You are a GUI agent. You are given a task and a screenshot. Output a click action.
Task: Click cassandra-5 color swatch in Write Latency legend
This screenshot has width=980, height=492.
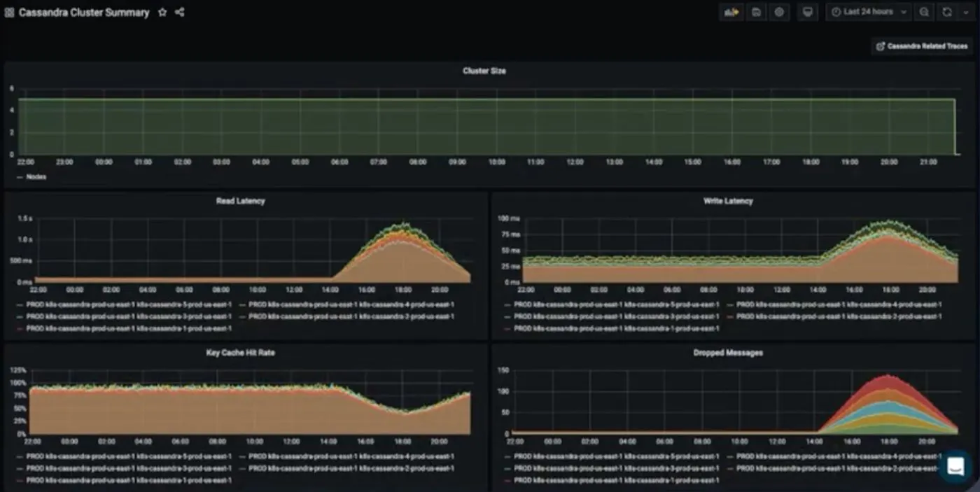point(507,304)
